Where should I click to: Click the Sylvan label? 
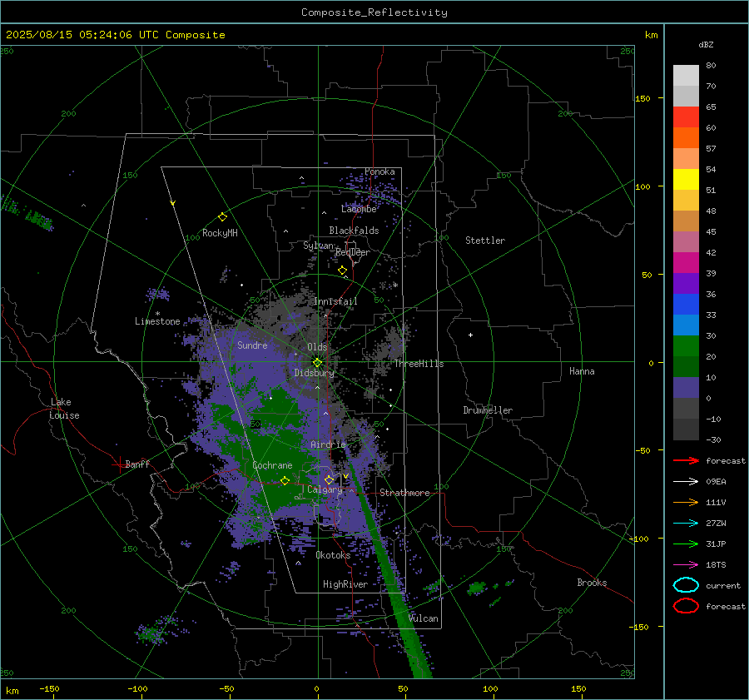[318, 245]
